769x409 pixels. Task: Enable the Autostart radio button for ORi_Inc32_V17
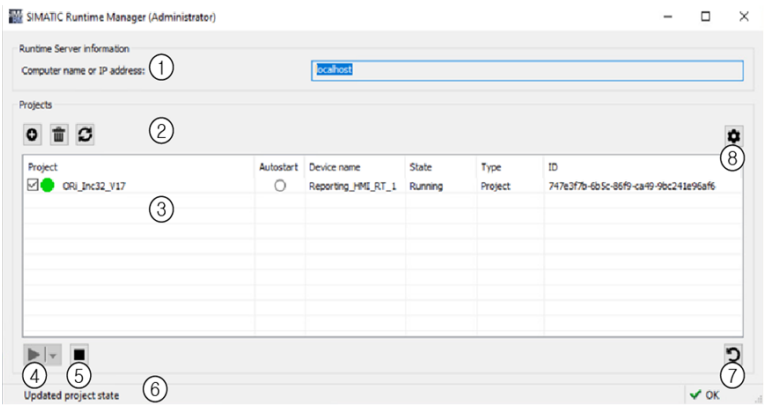coord(280,186)
